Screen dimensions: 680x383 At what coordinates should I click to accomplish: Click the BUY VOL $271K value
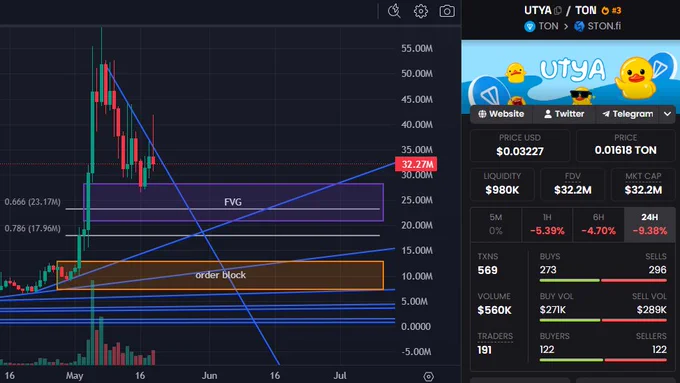pos(552,310)
